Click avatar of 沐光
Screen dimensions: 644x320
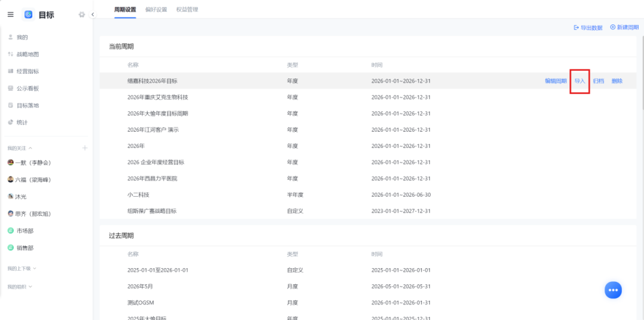[x=11, y=197]
